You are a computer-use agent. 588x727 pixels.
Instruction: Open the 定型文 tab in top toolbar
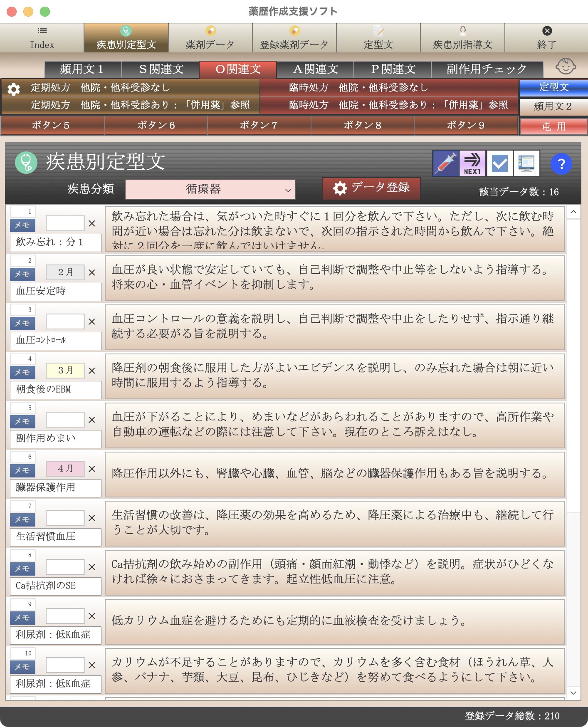378,38
